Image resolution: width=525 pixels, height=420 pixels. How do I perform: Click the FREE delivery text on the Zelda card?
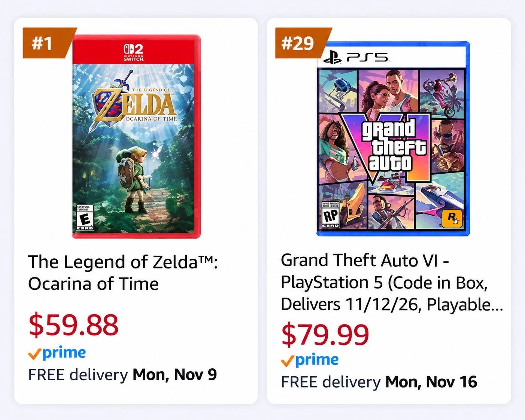pos(78,375)
